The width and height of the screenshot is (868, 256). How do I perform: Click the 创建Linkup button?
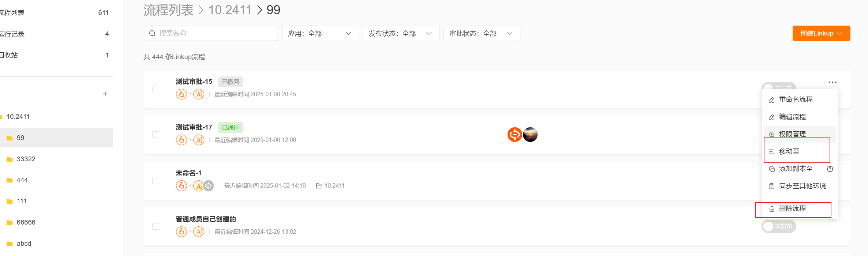tap(821, 33)
